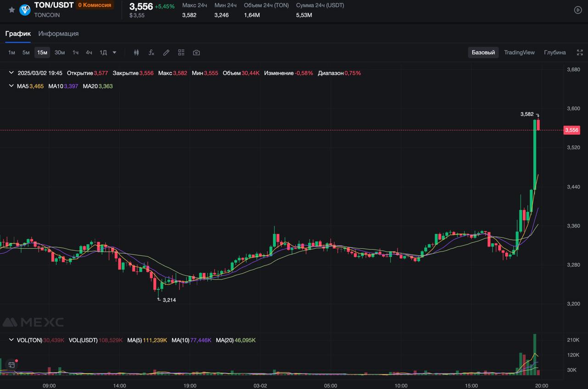Select the TradingView chart mode
588x389 pixels.
(519, 52)
